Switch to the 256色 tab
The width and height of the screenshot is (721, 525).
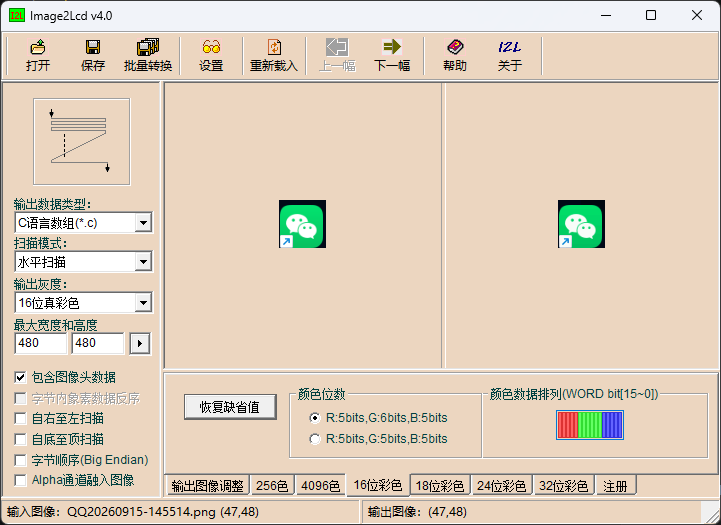(272, 485)
